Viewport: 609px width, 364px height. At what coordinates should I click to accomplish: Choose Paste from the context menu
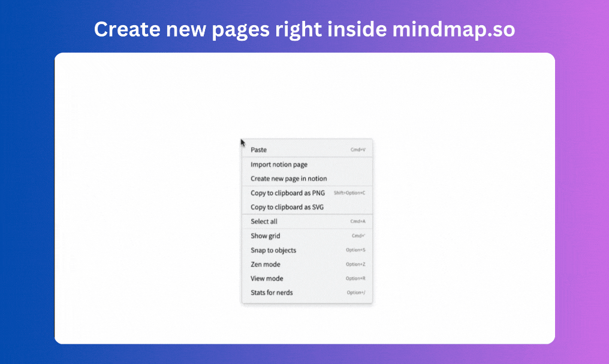coord(307,150)
